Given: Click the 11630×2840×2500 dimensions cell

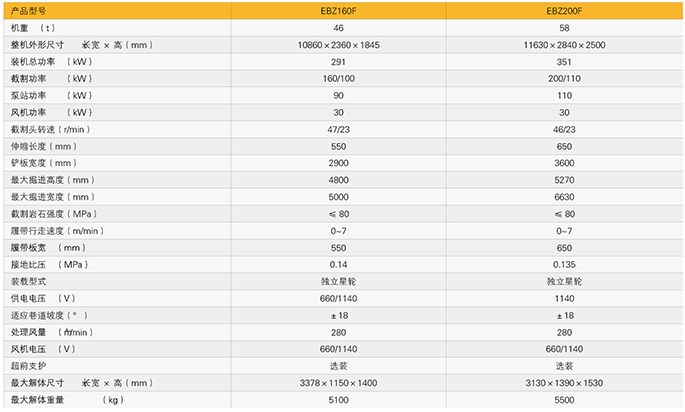Looking at the screenshot, I should tap(564, 46).
